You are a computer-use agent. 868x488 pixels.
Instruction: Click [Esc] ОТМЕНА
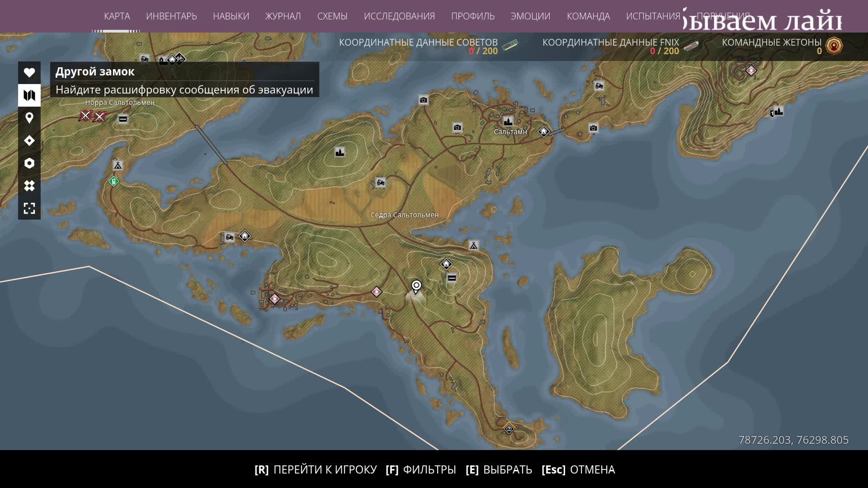click(578, 470)
